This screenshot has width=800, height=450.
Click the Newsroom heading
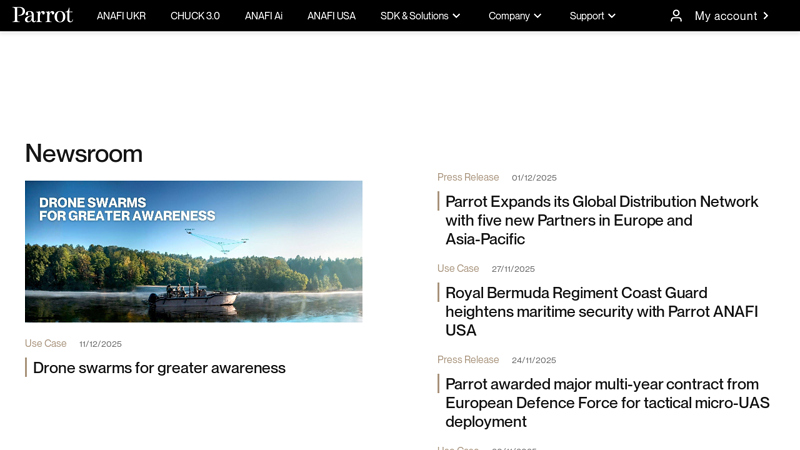pos(84,154)
